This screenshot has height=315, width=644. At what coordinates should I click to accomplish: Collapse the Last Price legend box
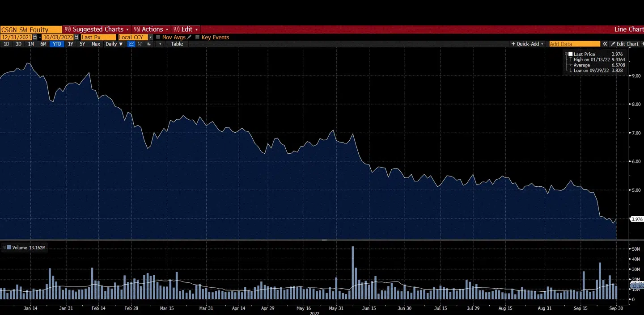coord(566,54)
